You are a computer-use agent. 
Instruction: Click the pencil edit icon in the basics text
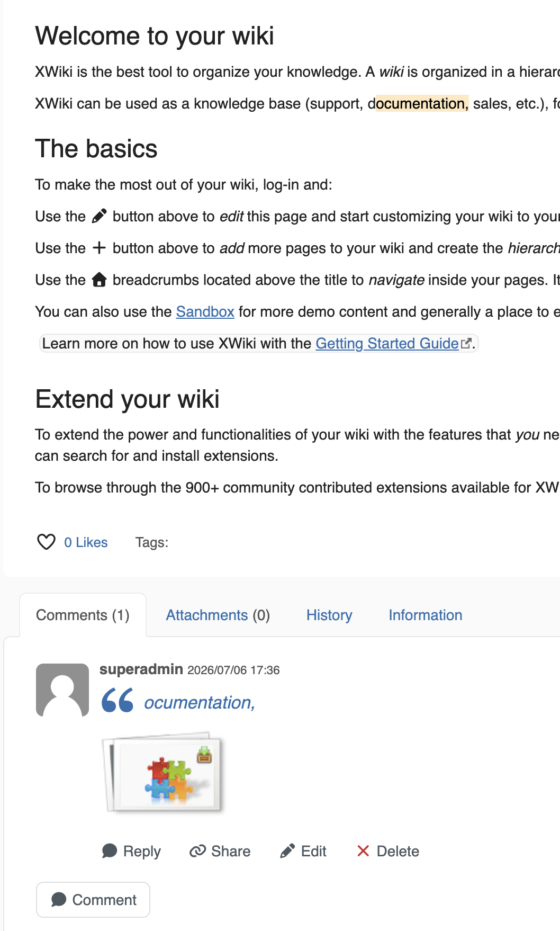tap(99, 216)
